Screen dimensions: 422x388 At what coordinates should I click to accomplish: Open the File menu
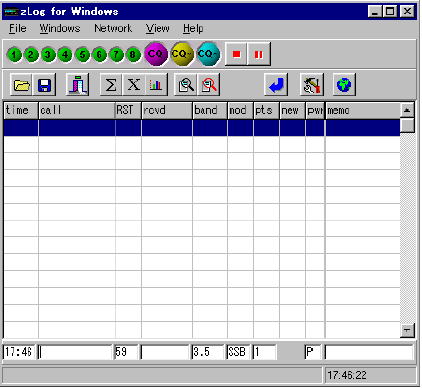(x=17, y=29)
